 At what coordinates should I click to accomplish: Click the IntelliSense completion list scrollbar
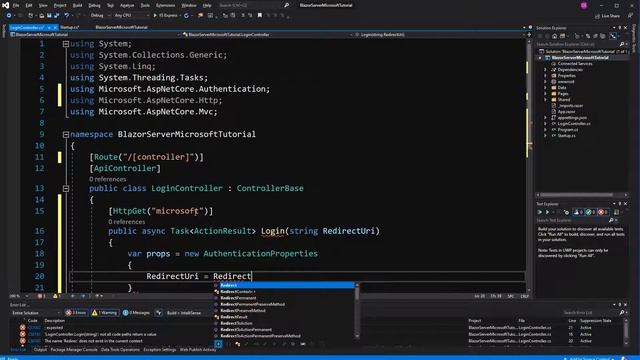coord(357,310)
